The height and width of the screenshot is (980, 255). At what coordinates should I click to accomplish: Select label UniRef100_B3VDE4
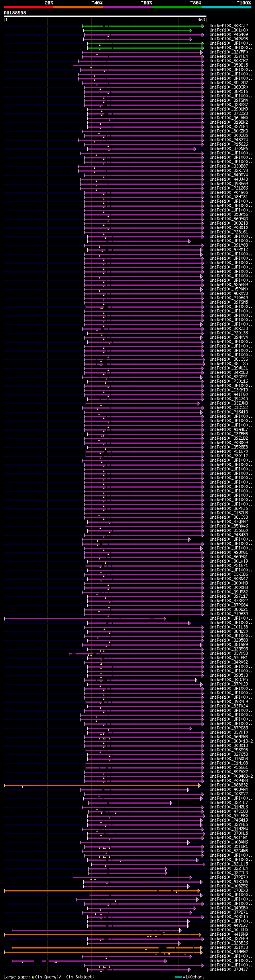(229, 126)
